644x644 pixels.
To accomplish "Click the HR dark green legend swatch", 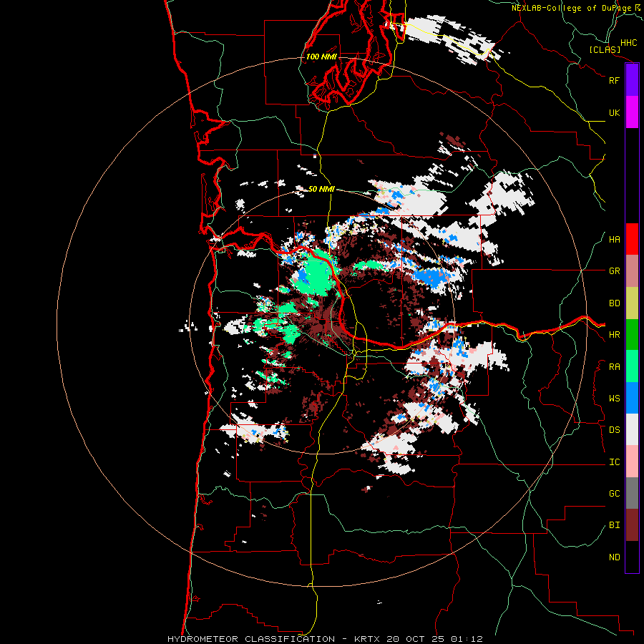I will 632,335.
